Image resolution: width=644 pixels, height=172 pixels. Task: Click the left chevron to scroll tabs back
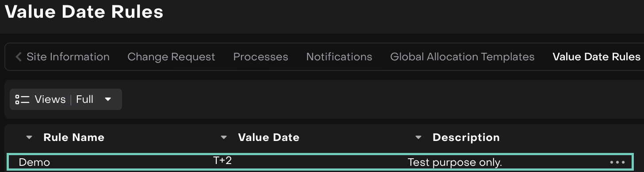[x=18, y=57]
